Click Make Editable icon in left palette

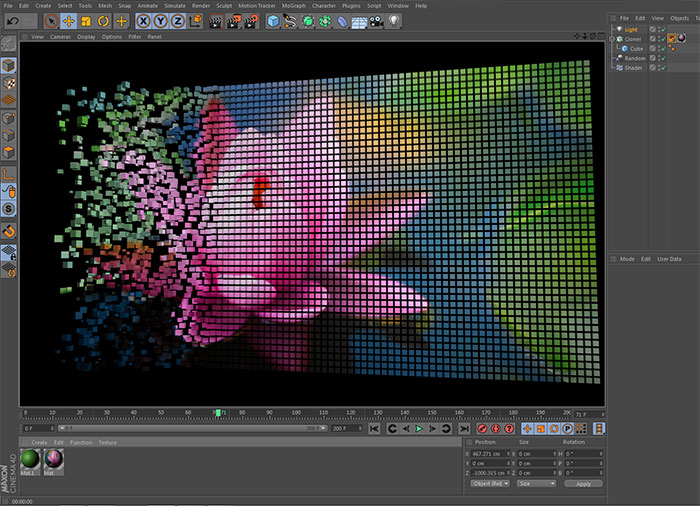tap(8, 44)
